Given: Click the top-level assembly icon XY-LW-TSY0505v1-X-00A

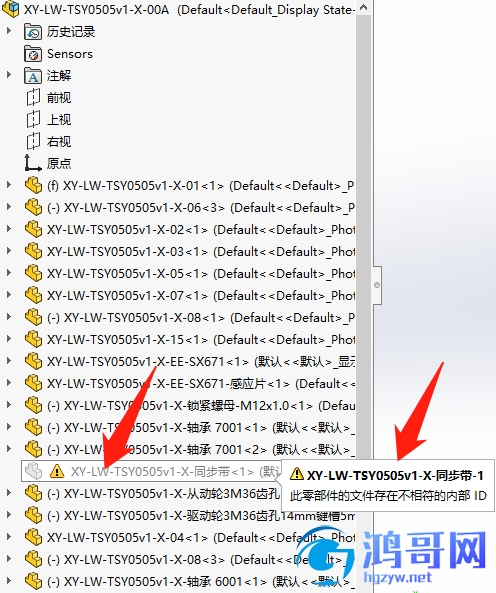Looking at the screenshot, I should (11, 9).
